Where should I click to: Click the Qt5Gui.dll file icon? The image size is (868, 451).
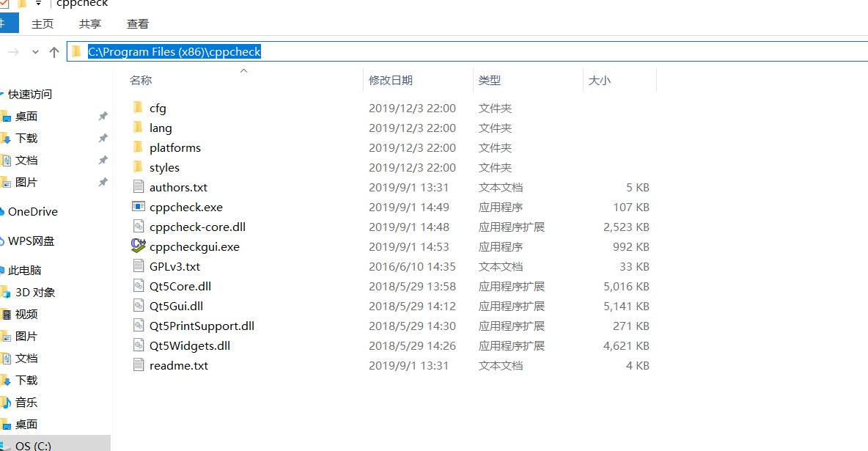pyautogui.click(x=139, y=306)
